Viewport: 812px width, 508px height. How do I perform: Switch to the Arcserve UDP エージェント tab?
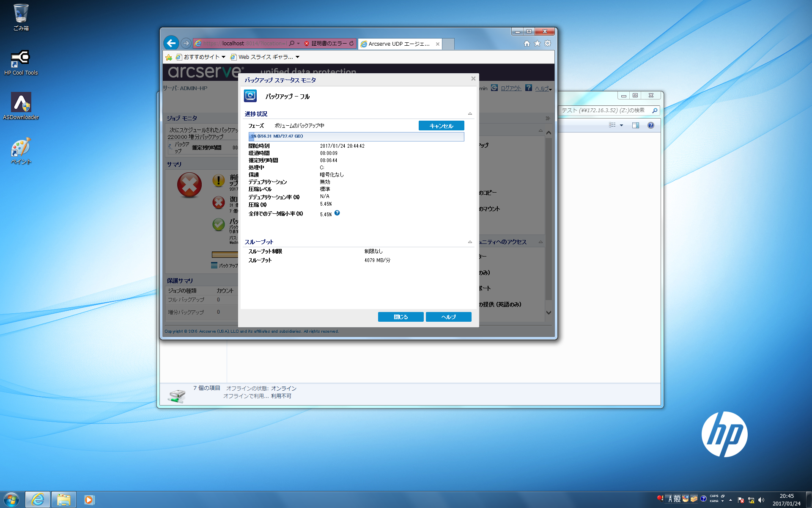coord(398,44)
